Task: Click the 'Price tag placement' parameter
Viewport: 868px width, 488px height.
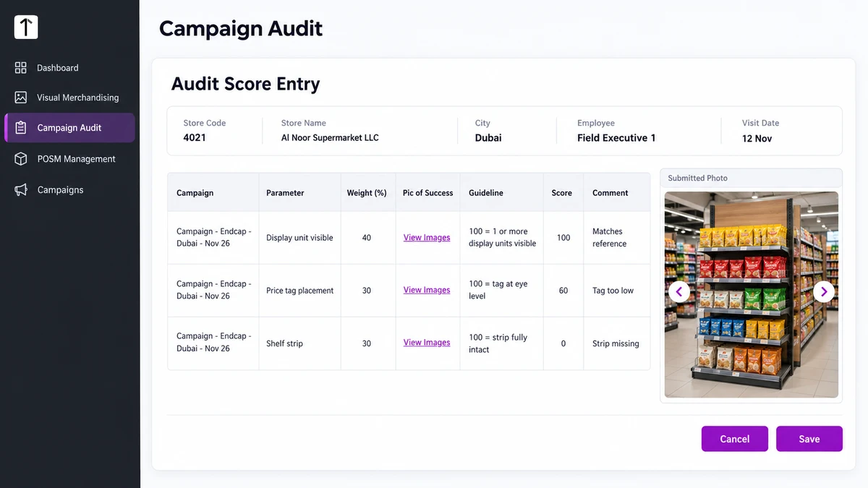Action: click(299, 291)
